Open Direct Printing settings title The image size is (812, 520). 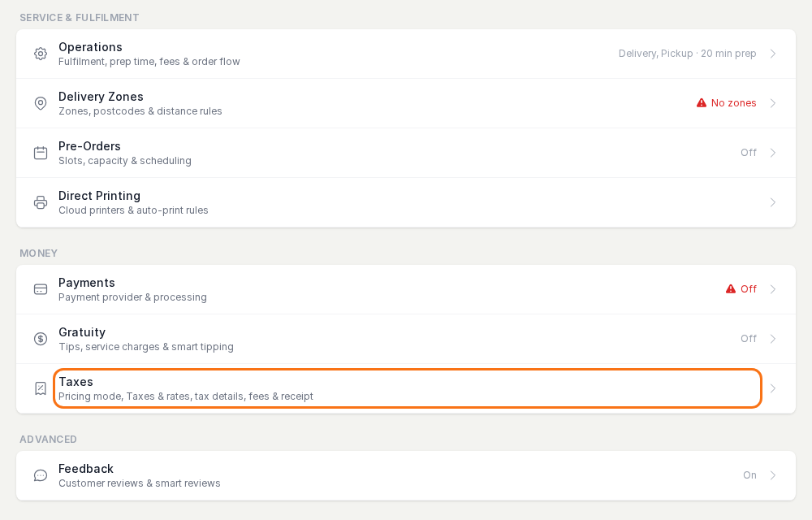click(x=99, y=196)
